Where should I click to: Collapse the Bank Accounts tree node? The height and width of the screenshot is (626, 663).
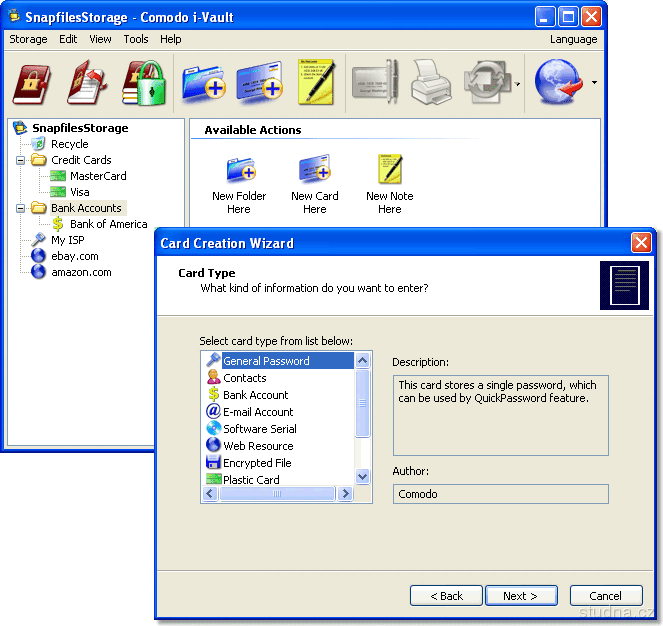point(21,208)
